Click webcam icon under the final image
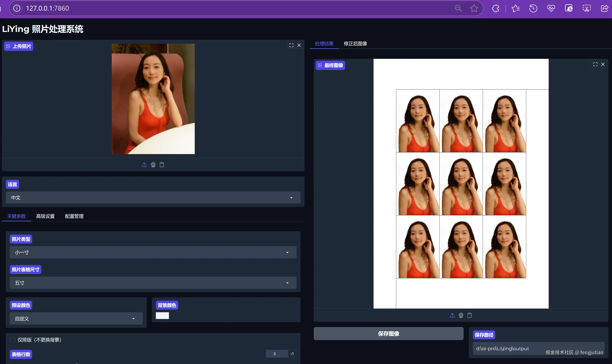 [x=461, y=315]
